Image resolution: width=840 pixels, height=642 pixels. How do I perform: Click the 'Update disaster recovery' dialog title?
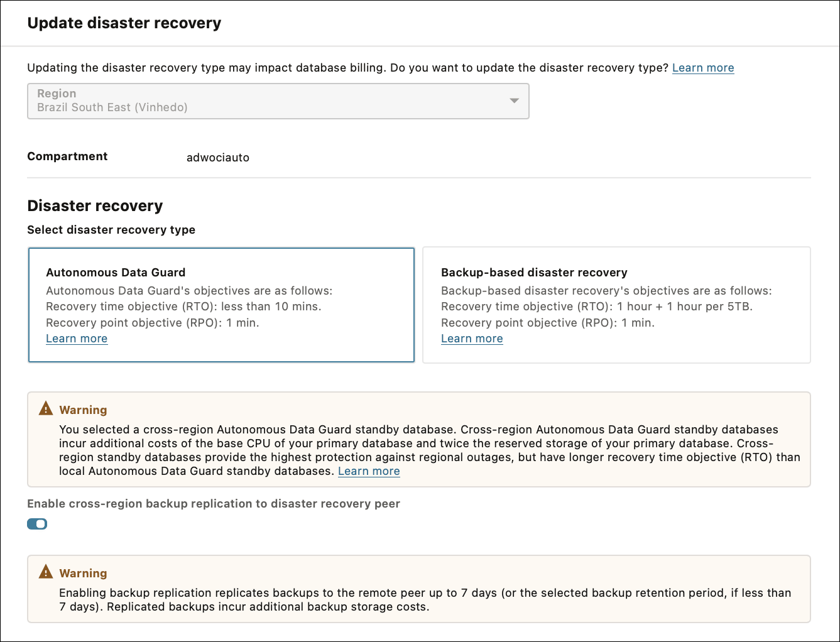pos(124,23)
